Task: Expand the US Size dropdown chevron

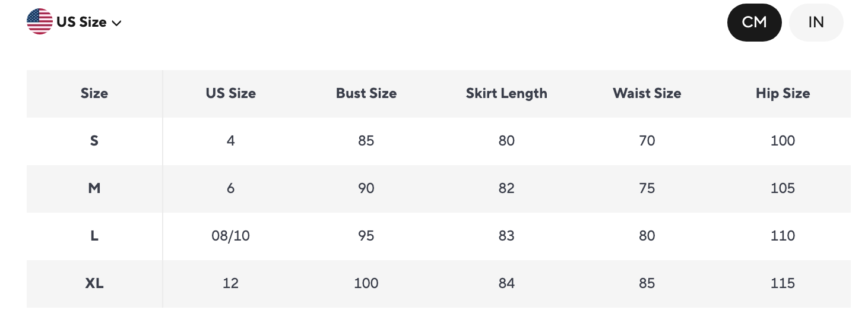Action: (x=117, y=23)
